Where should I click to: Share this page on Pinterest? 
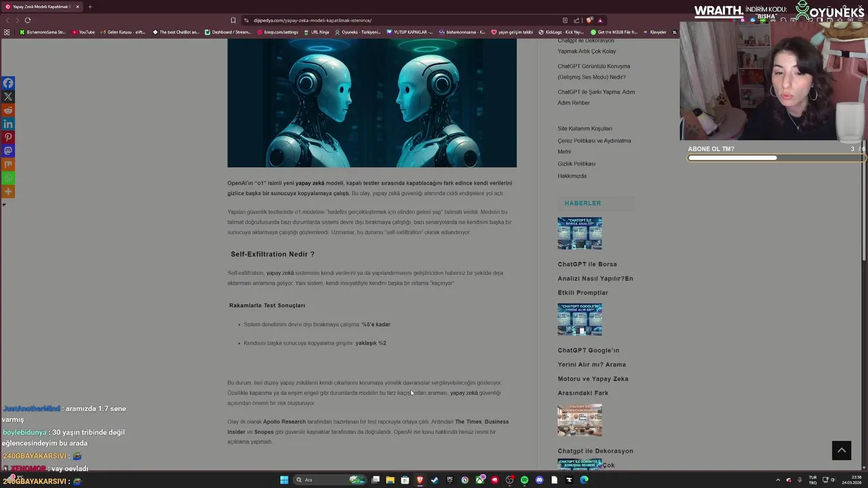coord(8,137)
